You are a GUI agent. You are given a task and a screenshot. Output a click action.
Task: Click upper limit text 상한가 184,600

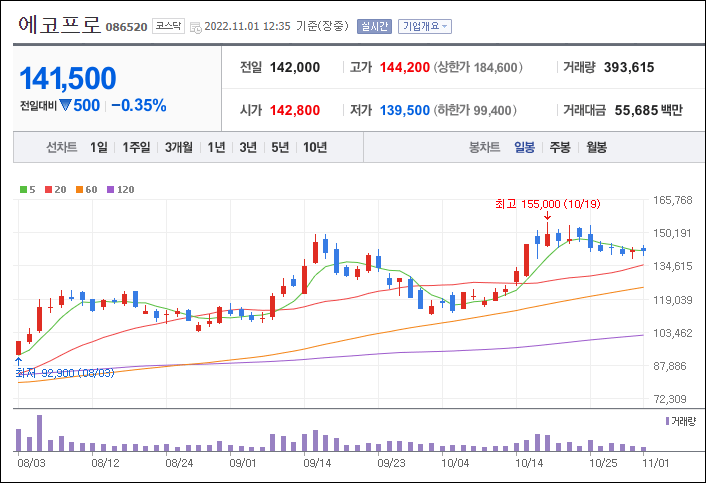click(x=478, y=68)
